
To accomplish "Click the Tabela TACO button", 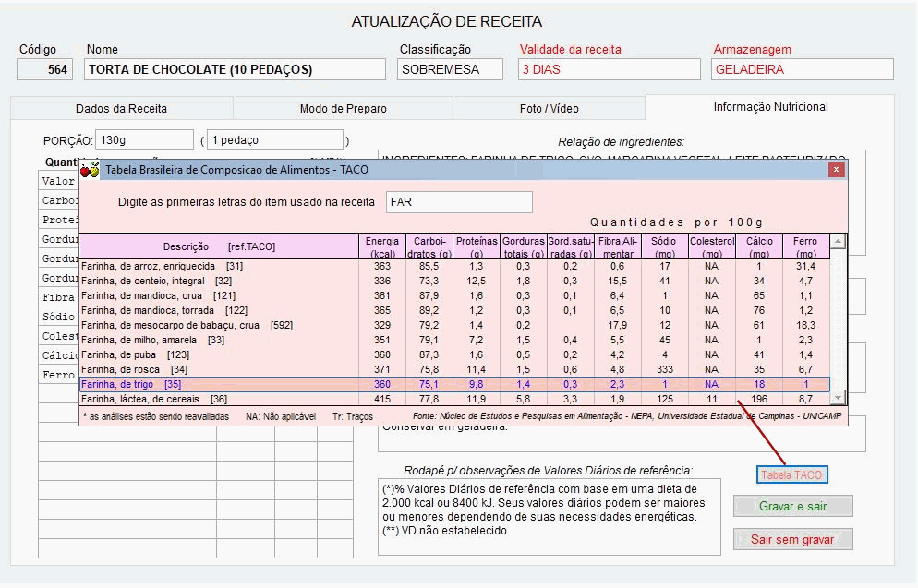I will (x=791, y=474).
